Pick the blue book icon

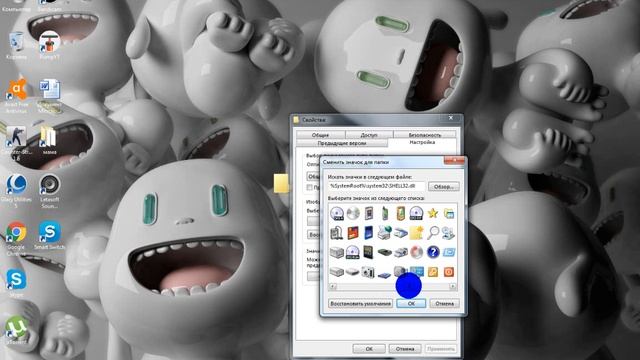(368, 233)
